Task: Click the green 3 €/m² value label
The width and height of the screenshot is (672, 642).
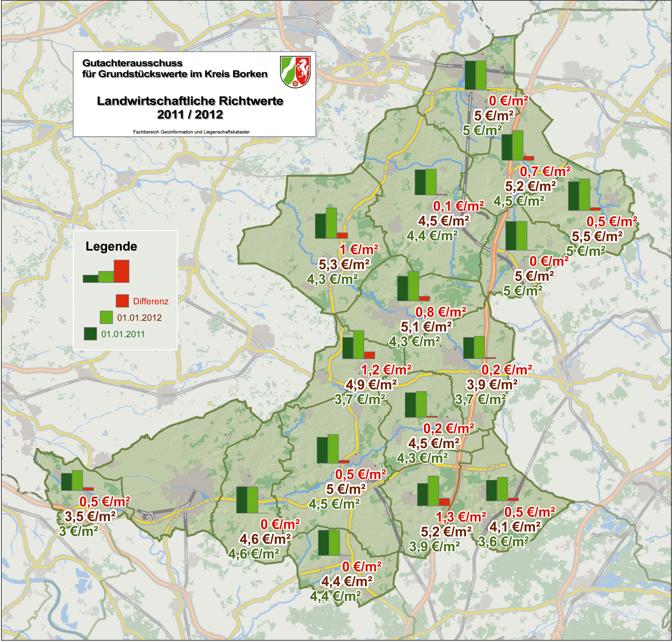Action: (x=79, y=531)
